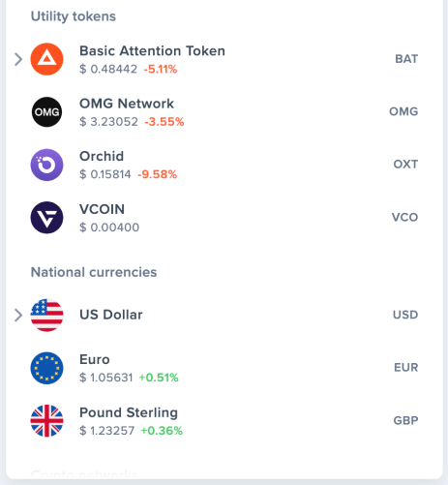Image resolution: width=448 pixels, height=485 pixels.
Task: Click the National currencies section heading
Action: point(94,272)
